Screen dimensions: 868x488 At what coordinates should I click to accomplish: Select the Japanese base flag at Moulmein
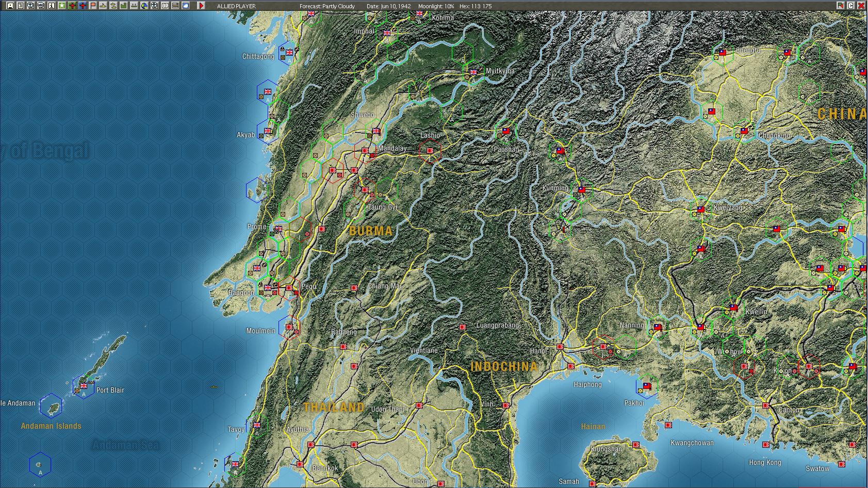[289, 327]
